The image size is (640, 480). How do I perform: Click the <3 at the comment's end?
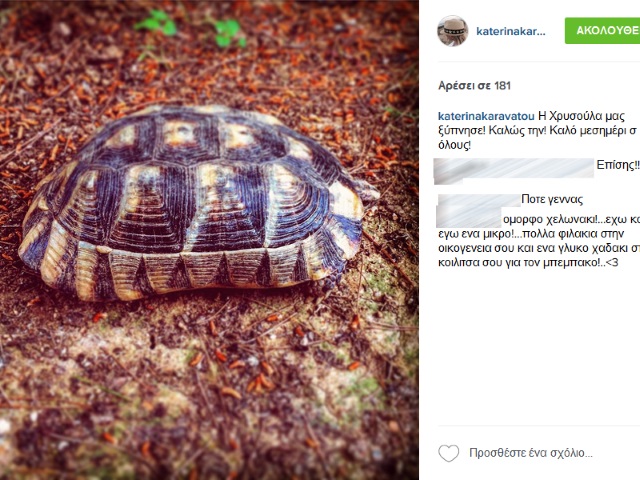pyautogui.click(x=612, y=262)
